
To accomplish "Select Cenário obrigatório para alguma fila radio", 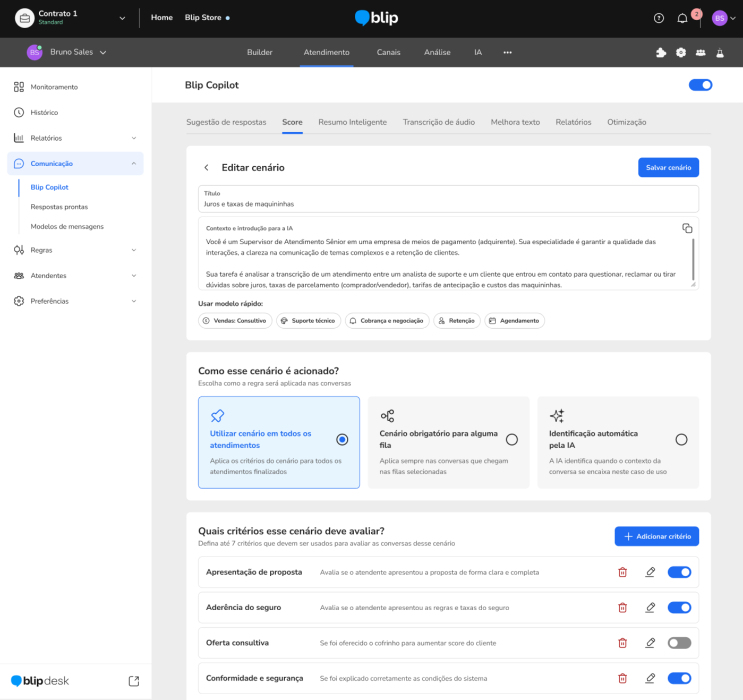I will (x=512, y=440).
